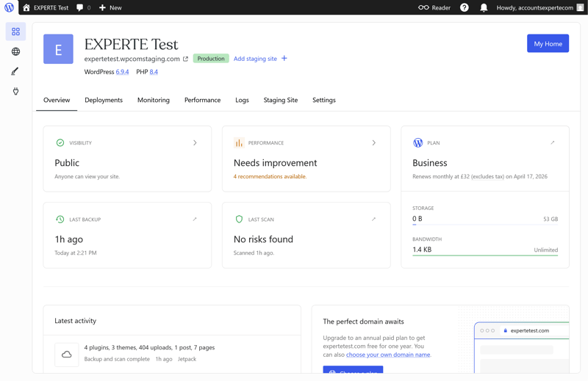Open comments bubble icon in admin bar
This screenshot has height=381, width=588.
pos(79,7)
